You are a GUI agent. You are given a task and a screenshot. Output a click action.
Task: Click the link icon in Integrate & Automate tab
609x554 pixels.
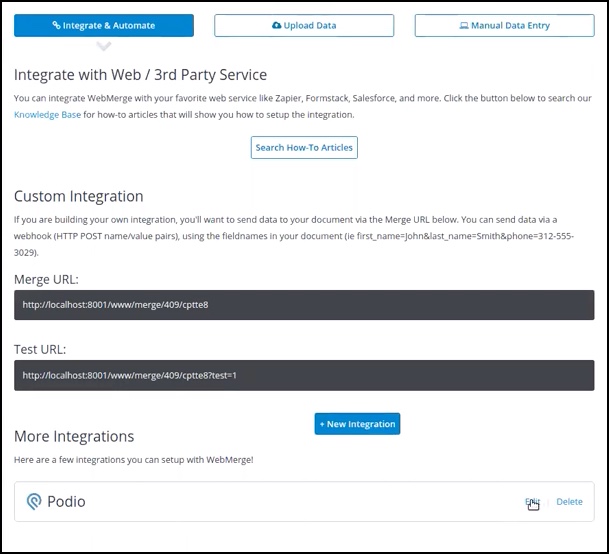coord(57,26)
